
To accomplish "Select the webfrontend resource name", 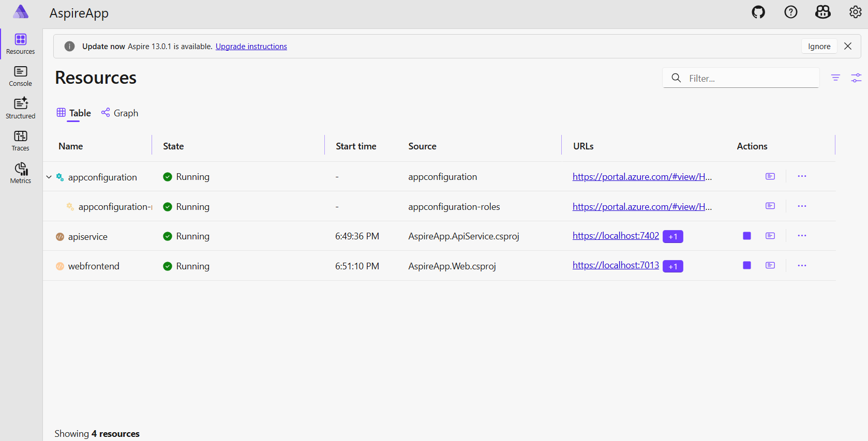I will pyautogui.click(x=94, y=266).
